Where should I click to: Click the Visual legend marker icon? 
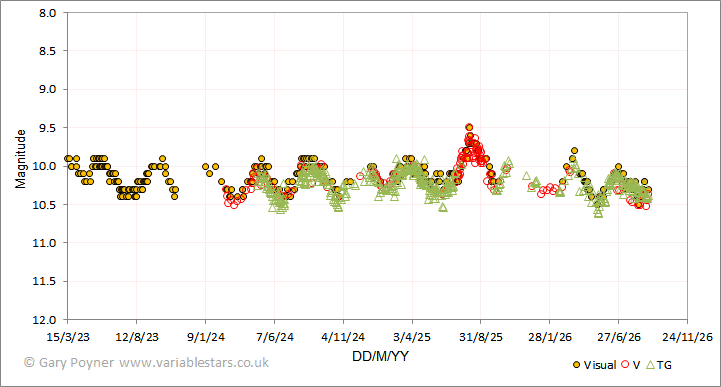coord(576,365)
